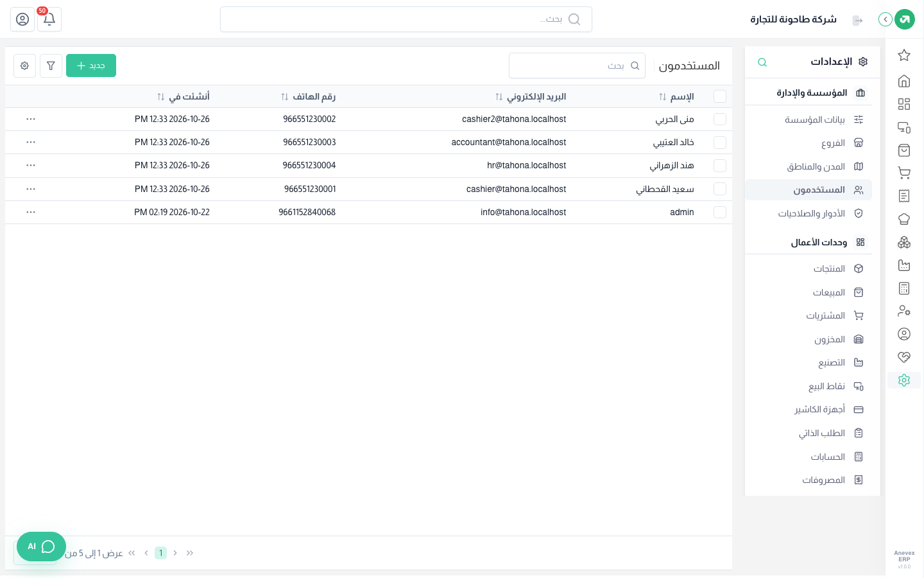924x578 pixels.
Task: Click the search icon in settings panel
Action: (x=762, y=62)
